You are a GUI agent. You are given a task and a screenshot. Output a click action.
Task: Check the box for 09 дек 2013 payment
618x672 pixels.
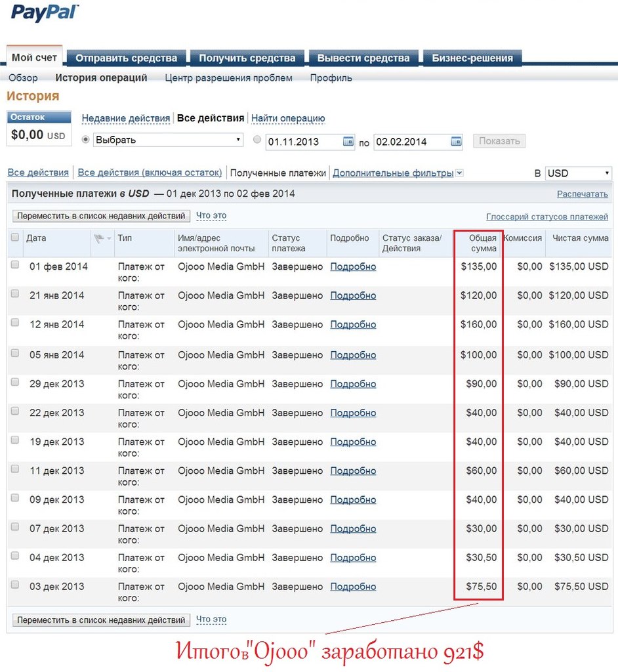coord(15,497)
